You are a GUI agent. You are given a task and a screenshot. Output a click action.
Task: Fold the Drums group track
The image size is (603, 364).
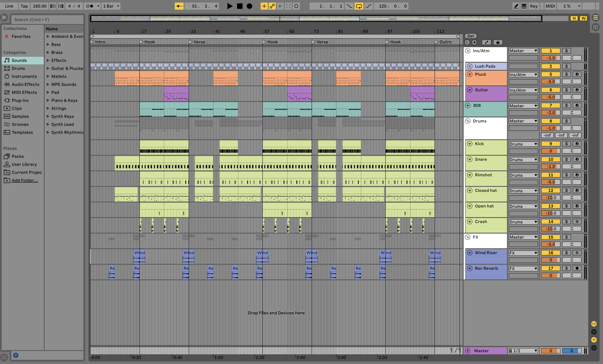tap(467, 121)
